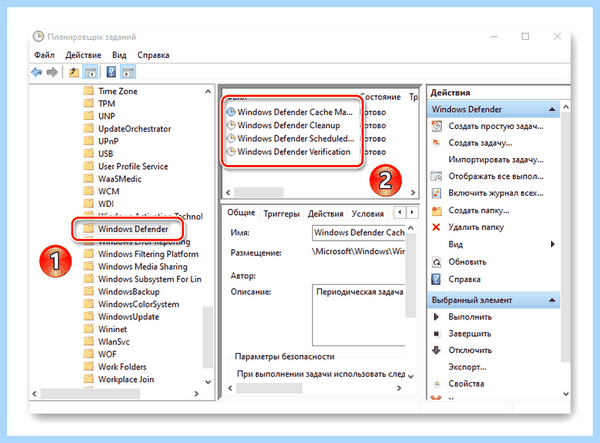The image size is (600, 443).
Task: Switch to the Общие tab
Action: tap(241, 213)
